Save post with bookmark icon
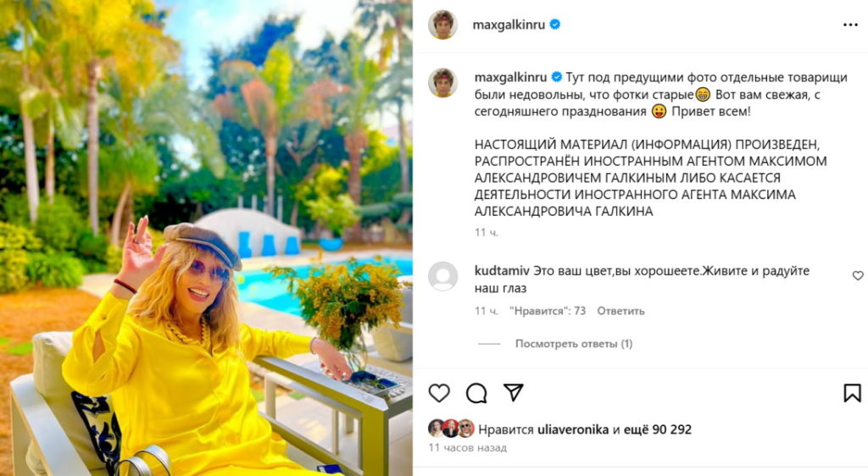Viewport: 868px width, 476px height. click(x=852, y=393)
